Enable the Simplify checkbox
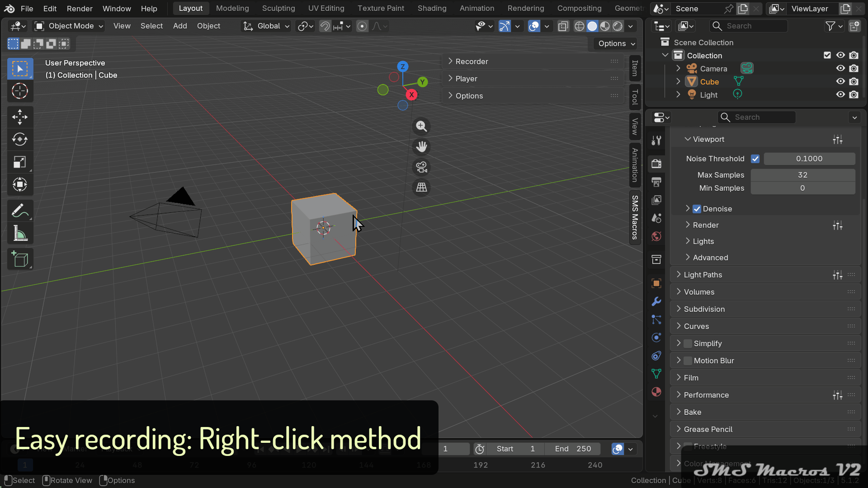868x488 pixels. click(688, 343)
